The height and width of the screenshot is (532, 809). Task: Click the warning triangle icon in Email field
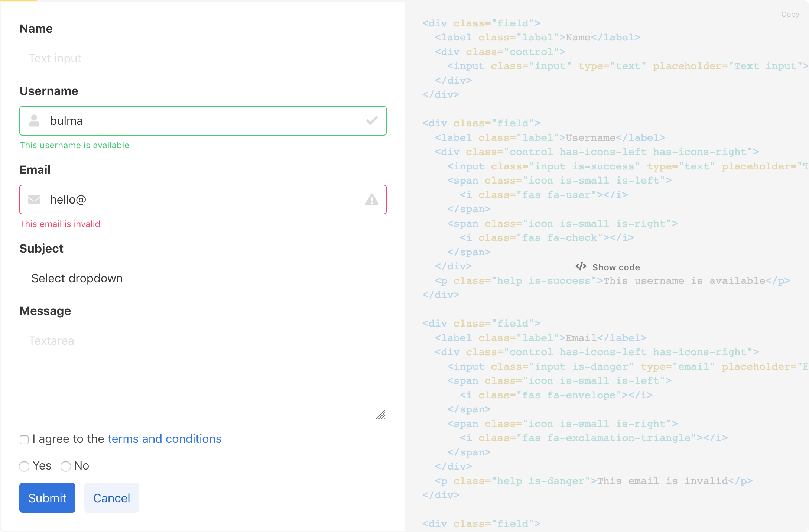coord(371,199)
